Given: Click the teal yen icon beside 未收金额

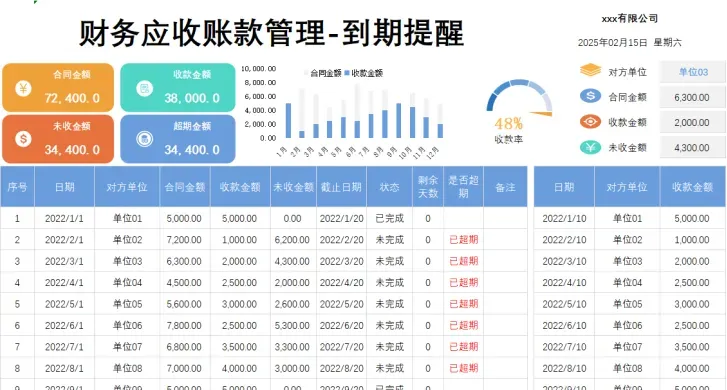Looking at the screenshot, I should [x=590, y=147].
